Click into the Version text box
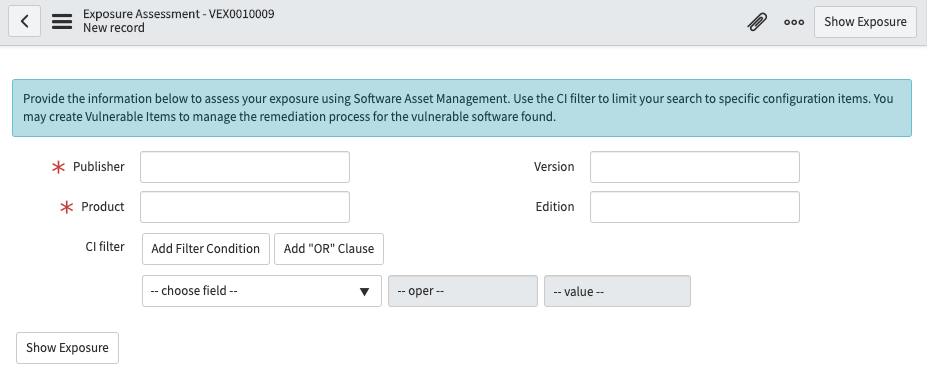Image resolution: width=927 pixels, height=383 pixels. click(x=695, y=167)
